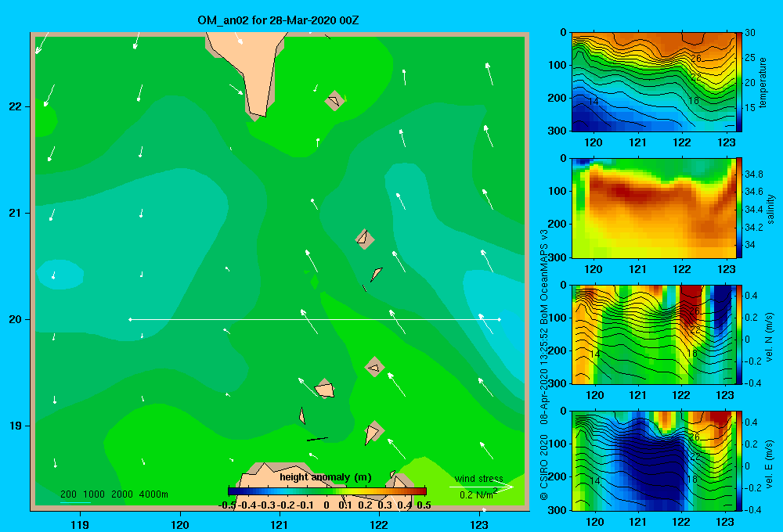Viewport: 783px width, 532px height.
Task: Open the eastward velocity section plot
Action: pos(654,461)
